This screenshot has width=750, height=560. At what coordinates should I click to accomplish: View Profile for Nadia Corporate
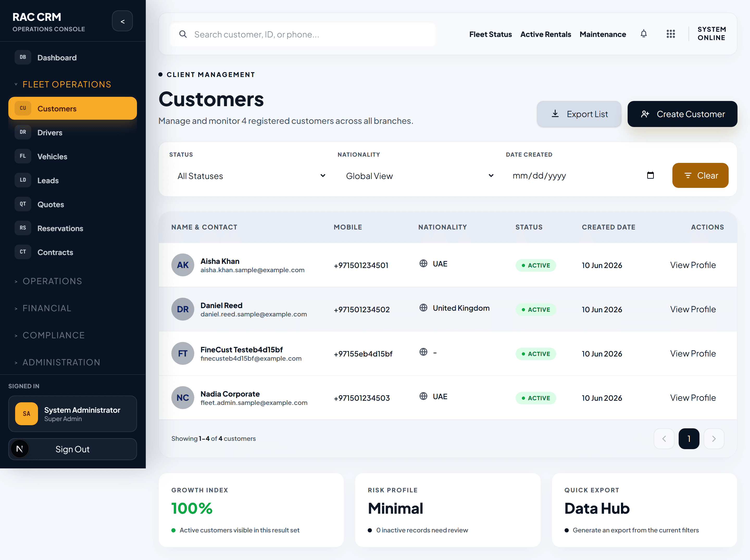[693, 398]
